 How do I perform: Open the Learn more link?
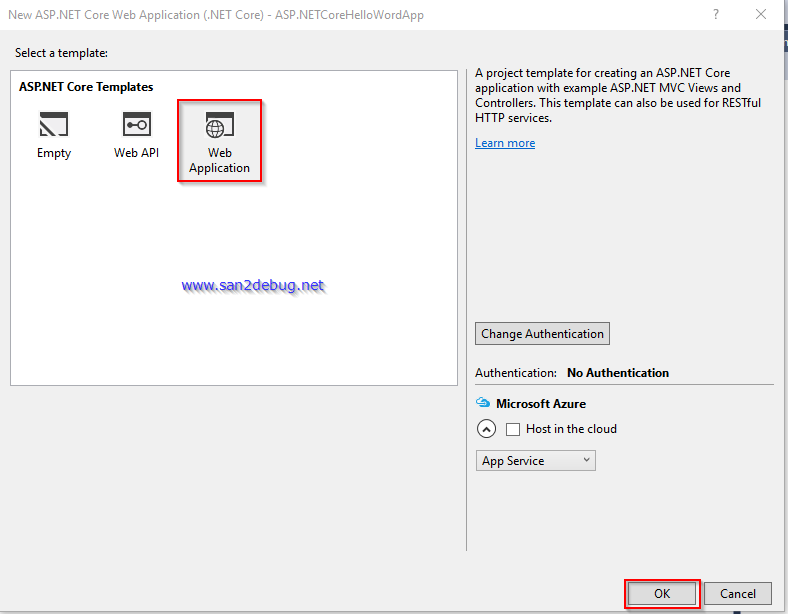click(505, 143)
